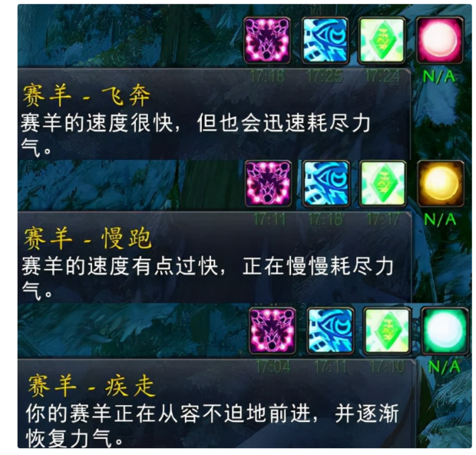Click the N/A label under red orb
The height and width of the screenshot is (455, 476).
(438, 76)
